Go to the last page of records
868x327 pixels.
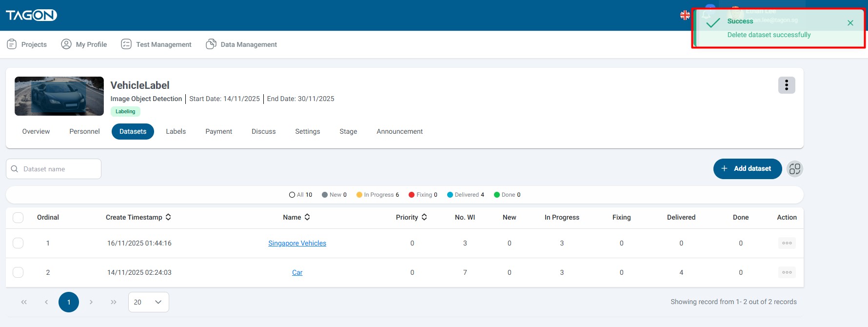[x=114, y=302]
